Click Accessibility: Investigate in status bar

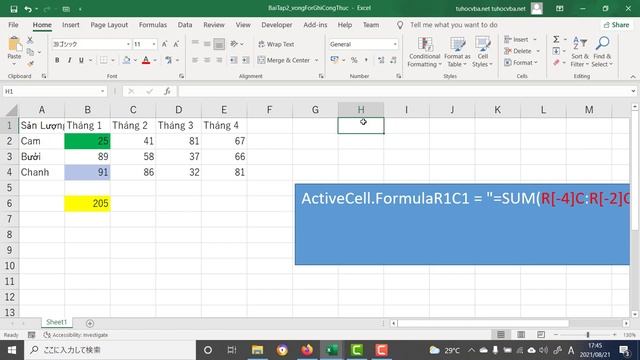76,335
